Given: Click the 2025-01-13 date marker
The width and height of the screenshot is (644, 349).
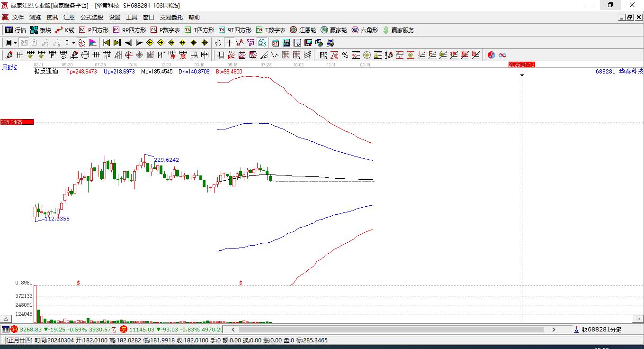Looking at the screenshot, I should click(x=522, y=64).
